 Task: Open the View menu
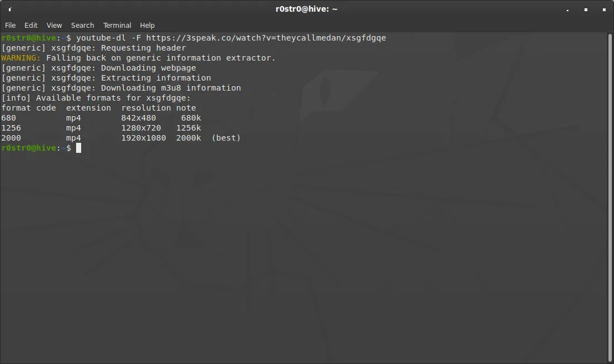[54, 25]
